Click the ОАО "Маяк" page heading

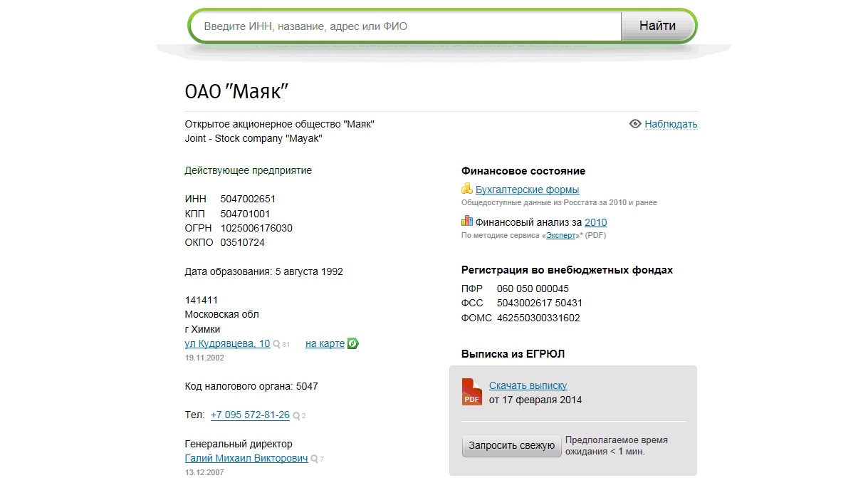pos(236,91)
